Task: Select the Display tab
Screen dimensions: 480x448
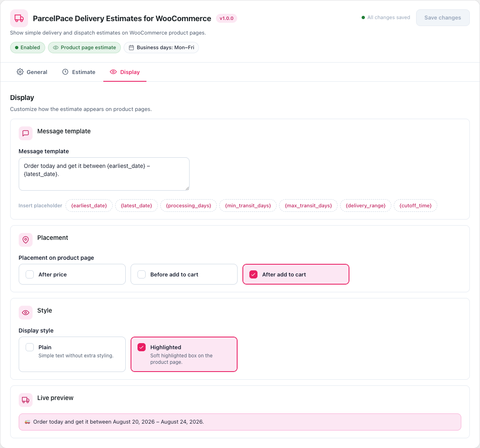Action: click(125, 72)
